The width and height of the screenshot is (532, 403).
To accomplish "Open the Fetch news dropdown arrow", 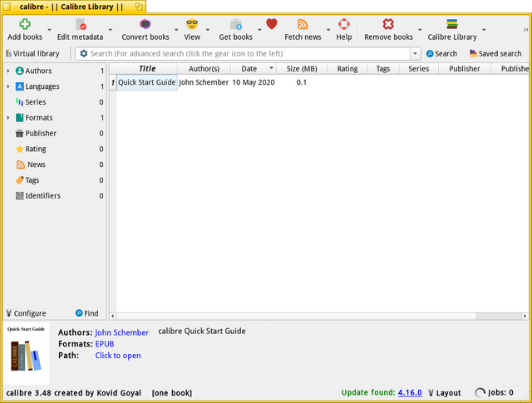I will tap(328, 30).
